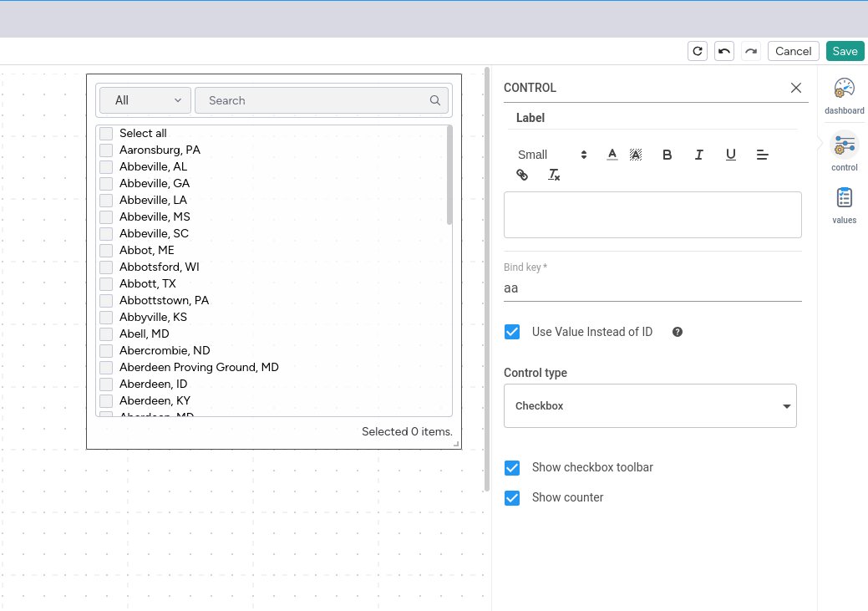Check the Select all checkbox
Image resolution: width=868 pixels, height=611 pixels.
pos(106,133)
